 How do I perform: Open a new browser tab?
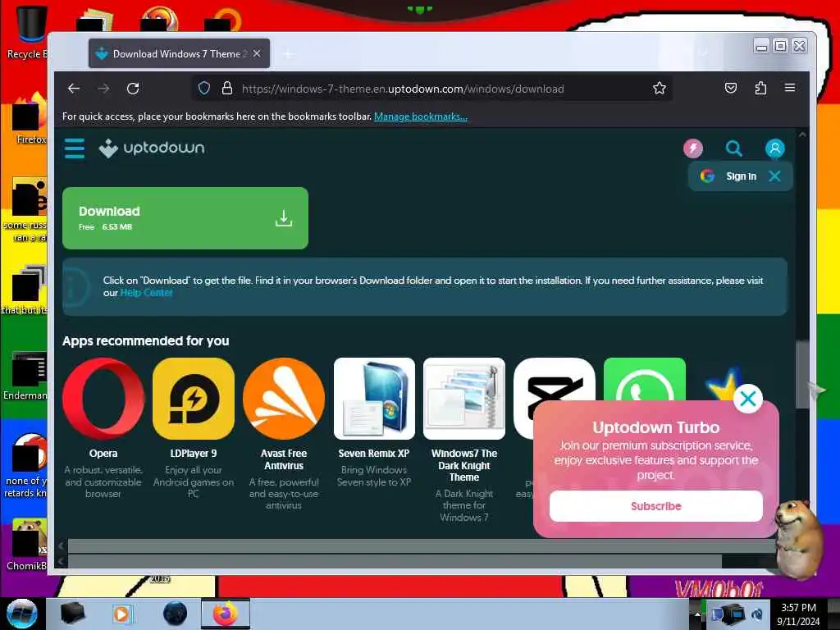coord(288,54)
